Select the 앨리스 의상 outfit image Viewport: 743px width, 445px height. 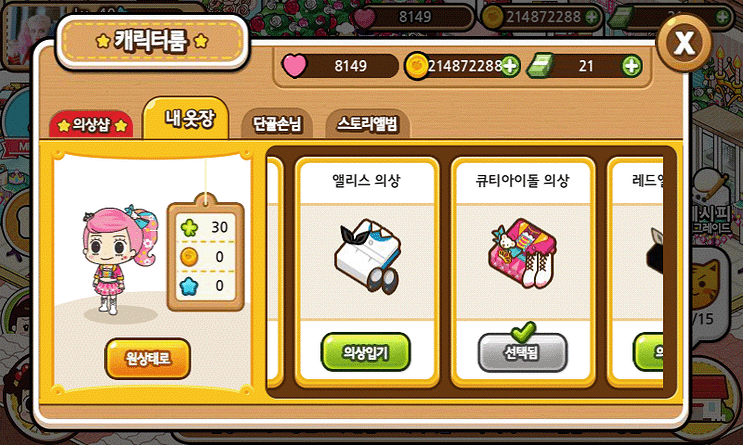pyautogui.click(x=367, y=256)
